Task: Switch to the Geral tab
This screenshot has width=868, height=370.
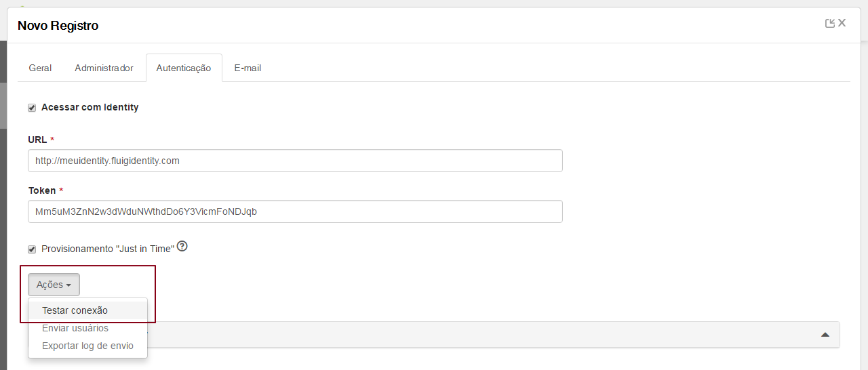Action: point(40,68)
